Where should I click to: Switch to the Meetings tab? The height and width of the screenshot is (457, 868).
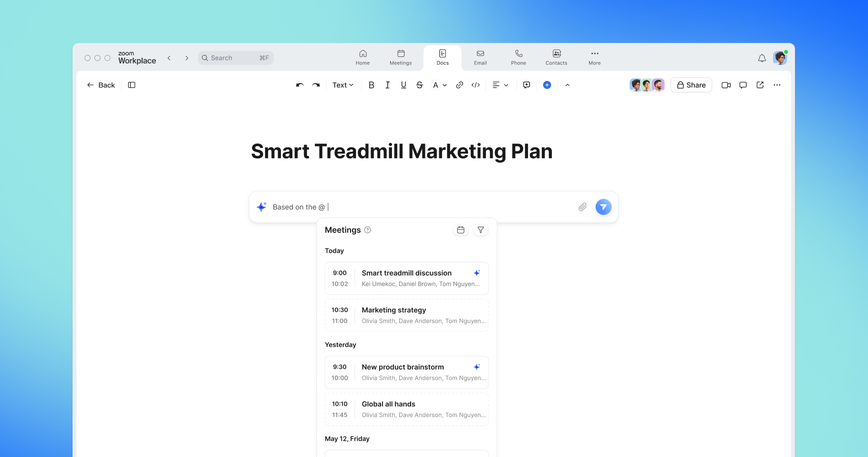tap(400, 57)
